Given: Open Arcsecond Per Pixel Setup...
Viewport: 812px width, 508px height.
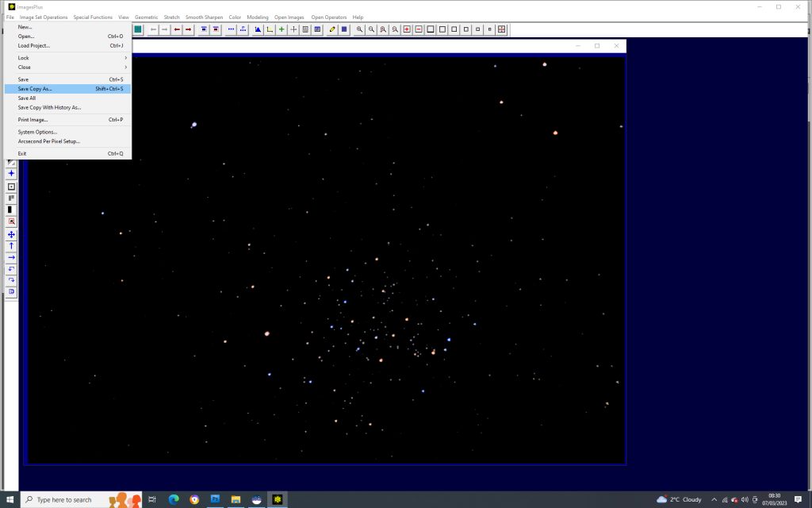Looking at the screenshot, I should [x=68, y=141].
